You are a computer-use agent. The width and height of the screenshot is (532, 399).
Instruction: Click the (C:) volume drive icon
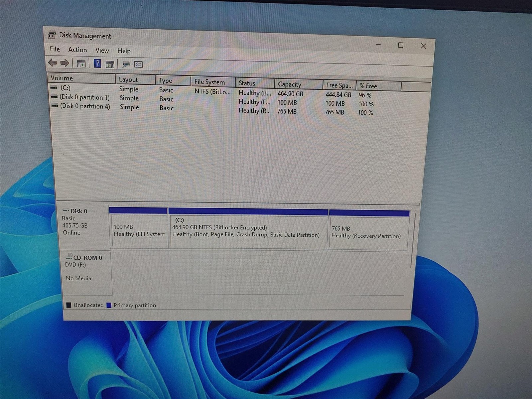54,87
